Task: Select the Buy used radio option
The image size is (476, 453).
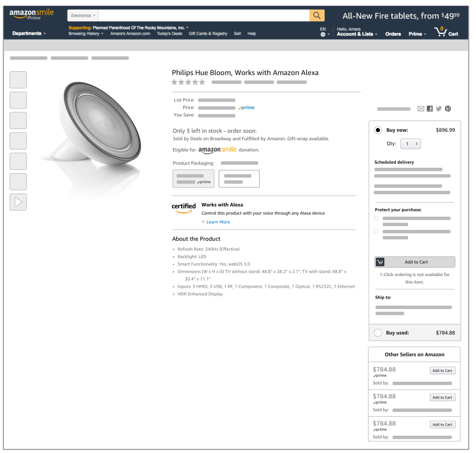Action: (x=378, y=332)
